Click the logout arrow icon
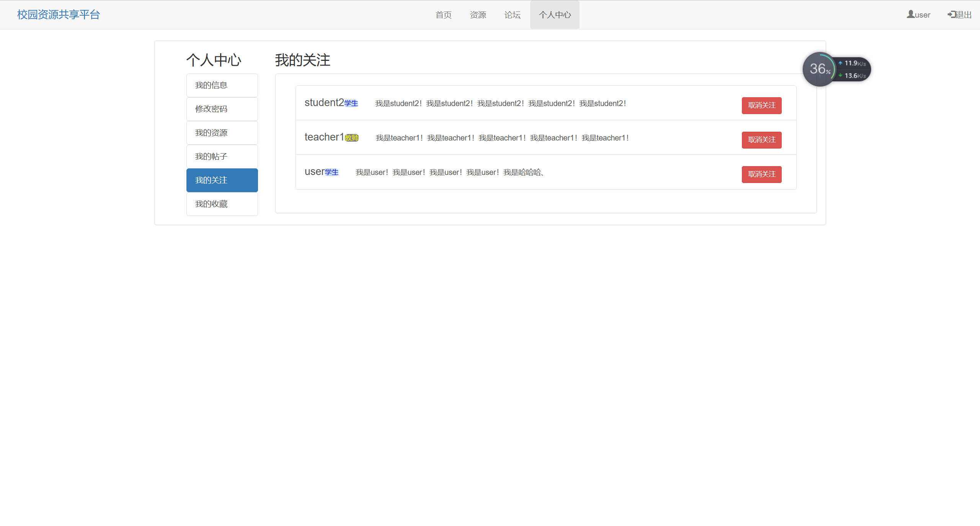 (x=951, y=15)
